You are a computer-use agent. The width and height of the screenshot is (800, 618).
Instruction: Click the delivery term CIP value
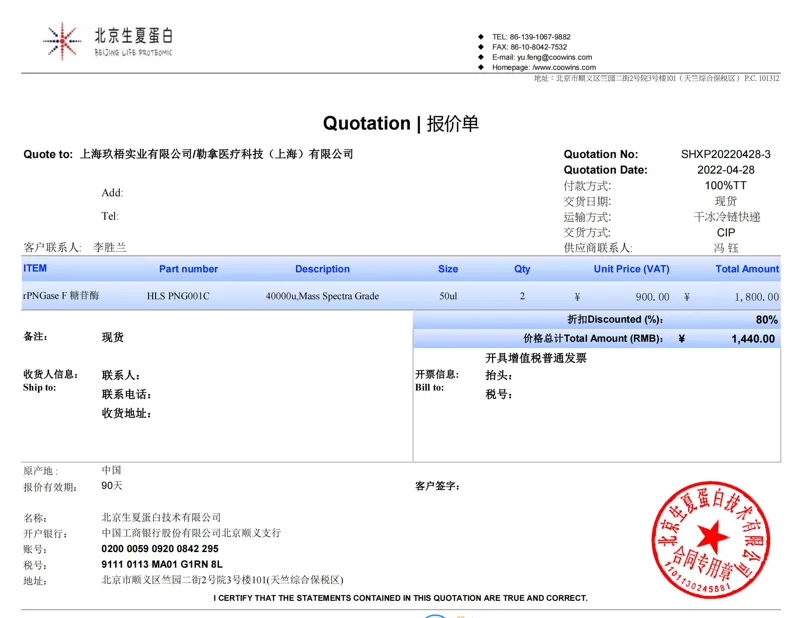tap(726, 233)
